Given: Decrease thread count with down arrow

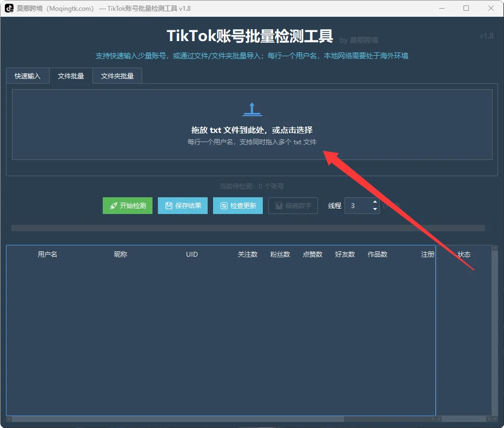Looking at the screenshot, I should [x=375, y=209].
